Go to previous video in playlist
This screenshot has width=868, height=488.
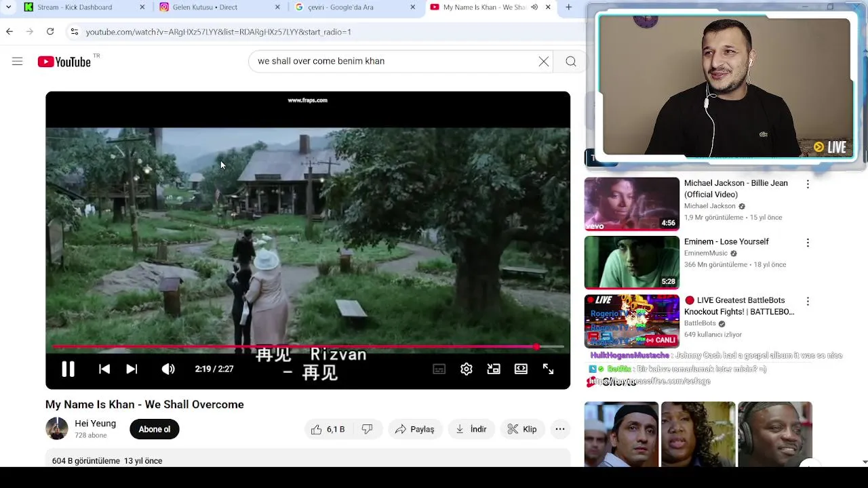point(104,369)
